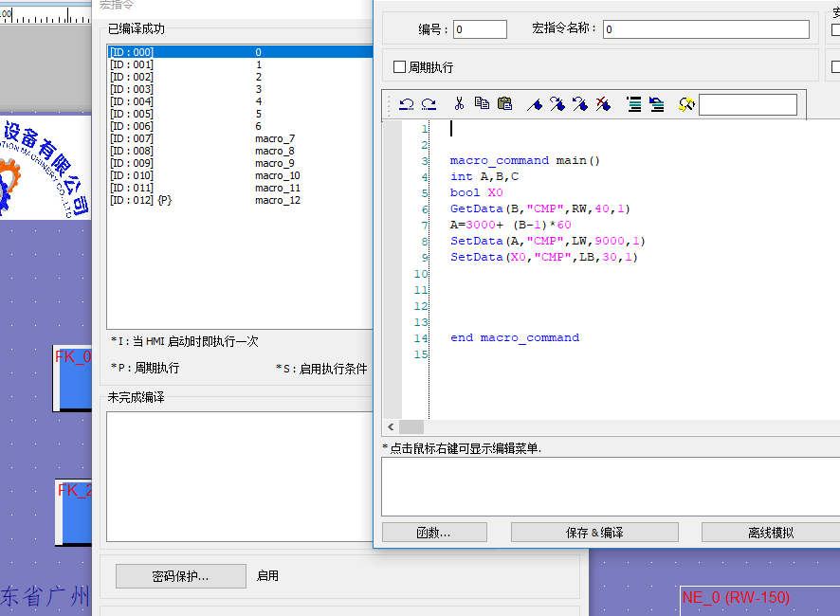840x616 pixels.
Task: Clear all bookmarks with red-X flag icon
Action: point(603,104)
